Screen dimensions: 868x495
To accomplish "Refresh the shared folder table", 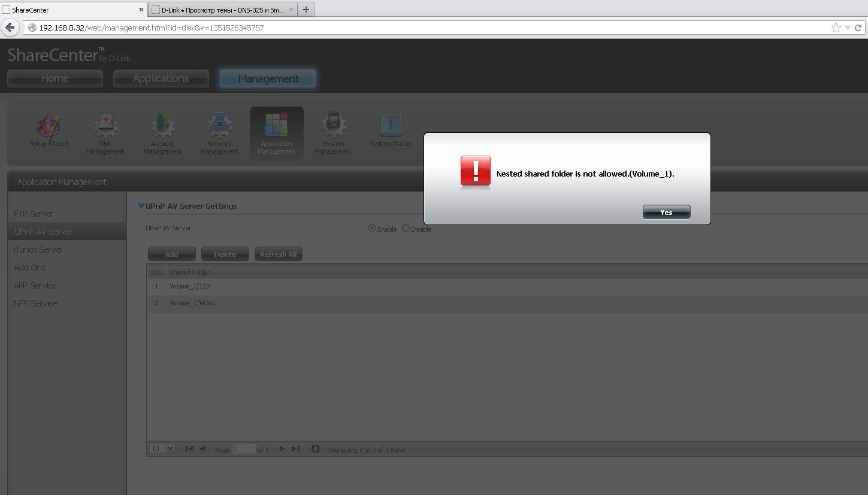I will pyautogui.click(x=316, y=449).
